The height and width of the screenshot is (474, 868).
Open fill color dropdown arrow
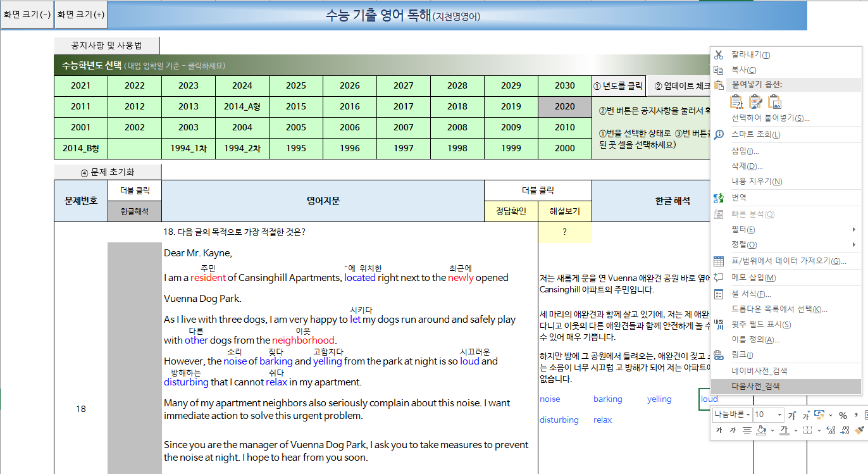coord(772,430)
